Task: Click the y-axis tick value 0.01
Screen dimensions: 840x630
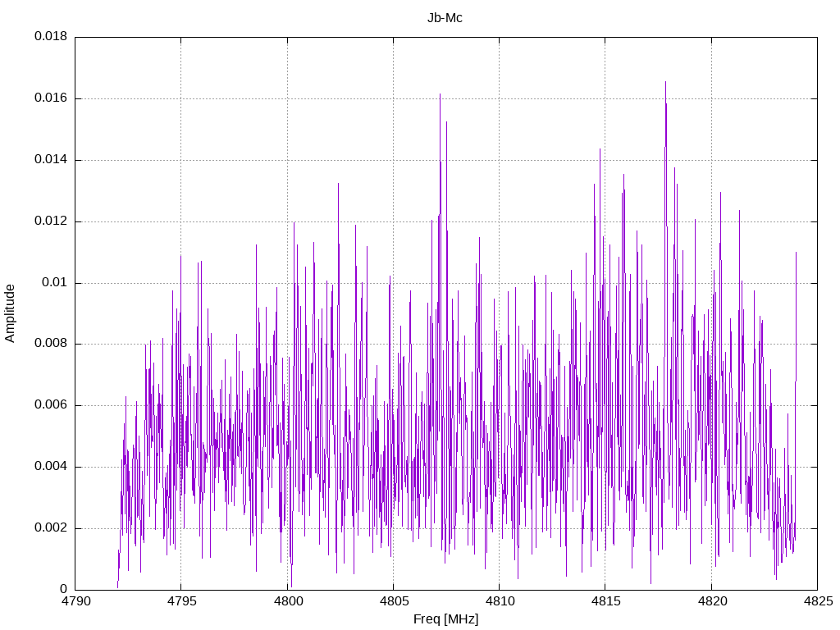Action: 55,282
